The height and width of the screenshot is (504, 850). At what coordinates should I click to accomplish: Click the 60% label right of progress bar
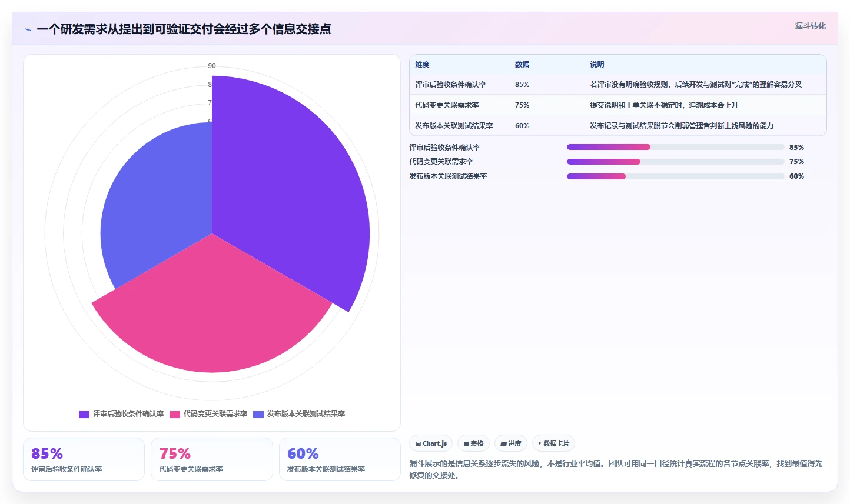click(796, 176)
